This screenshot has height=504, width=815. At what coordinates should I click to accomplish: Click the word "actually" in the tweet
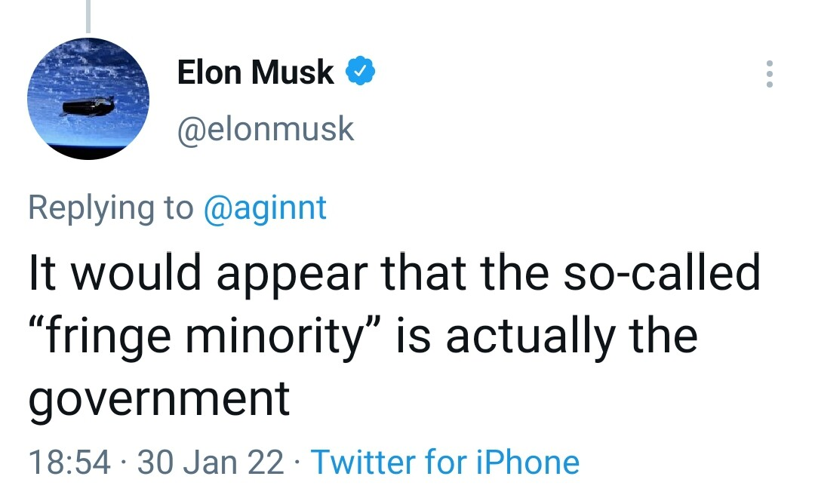click(x=530, y=336)
